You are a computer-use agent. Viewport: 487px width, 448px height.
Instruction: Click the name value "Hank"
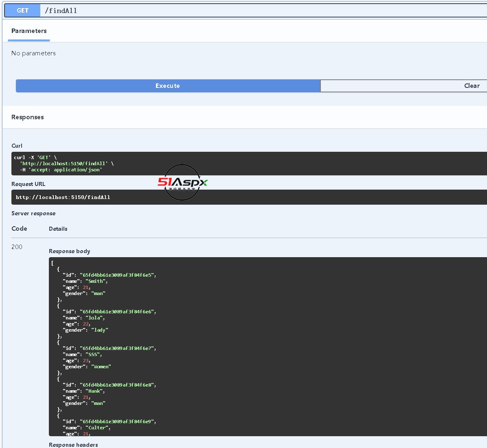point(94,391)
